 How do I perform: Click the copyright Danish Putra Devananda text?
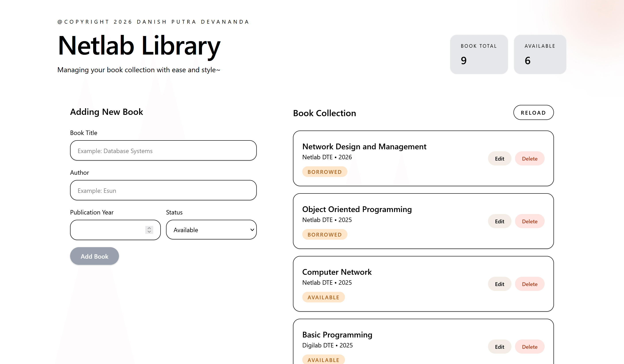[x=153, y=22]
